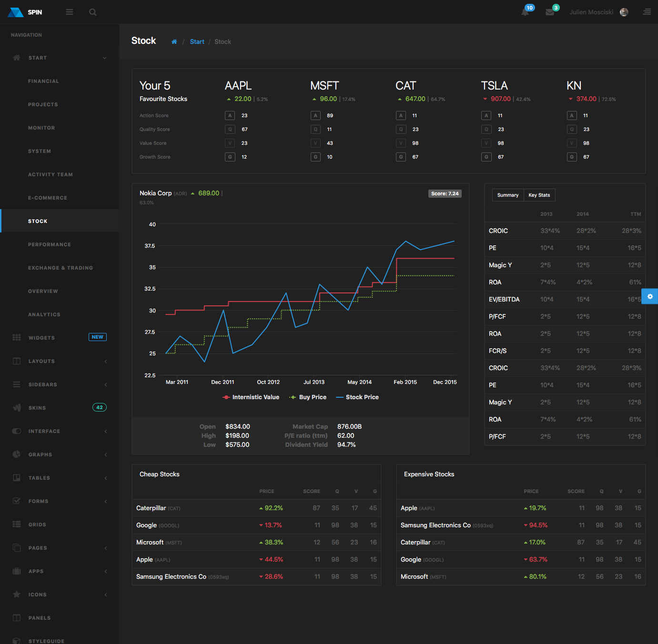The image size is (658, 644).
Task: Click the Icons star icon
Action: point(17,594)
